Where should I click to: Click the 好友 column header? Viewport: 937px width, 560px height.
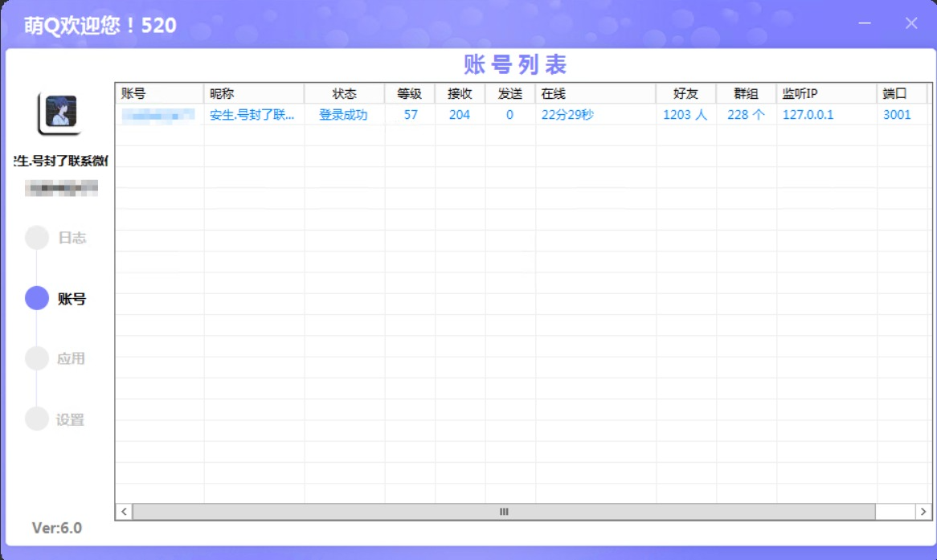[685, 94]
